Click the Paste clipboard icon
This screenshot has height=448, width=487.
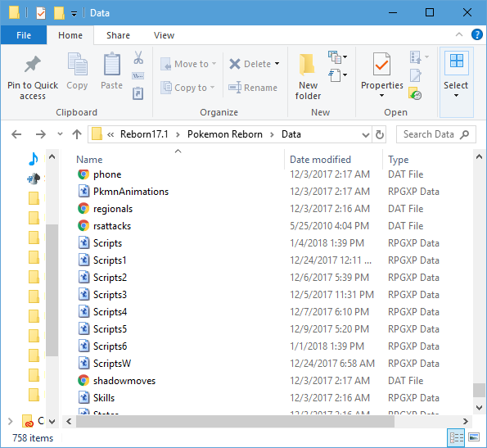(x=112, y=64)
